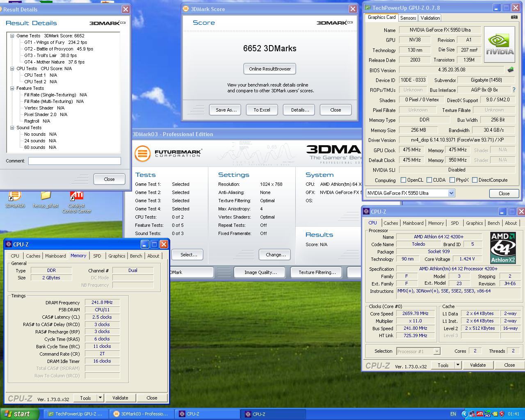Export results with the To Excel button

tap(262, 110)
